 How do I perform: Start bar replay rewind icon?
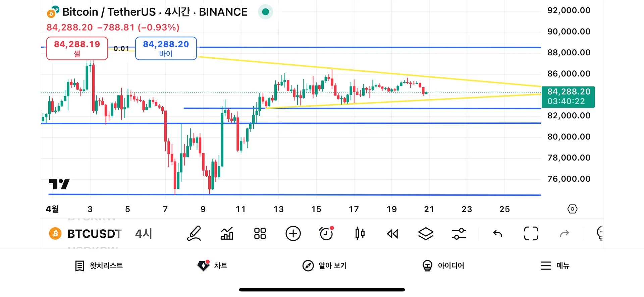(x=392, y=234)
